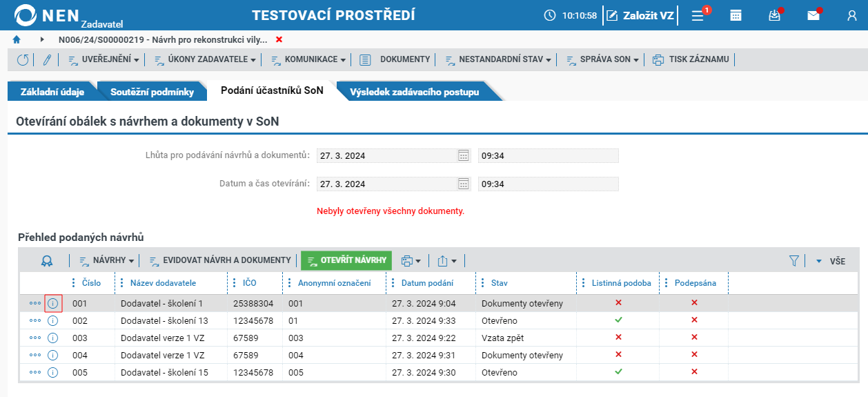Click the info icon for row 001
This screenshot has height=397, width=868.
coord(53,303)
